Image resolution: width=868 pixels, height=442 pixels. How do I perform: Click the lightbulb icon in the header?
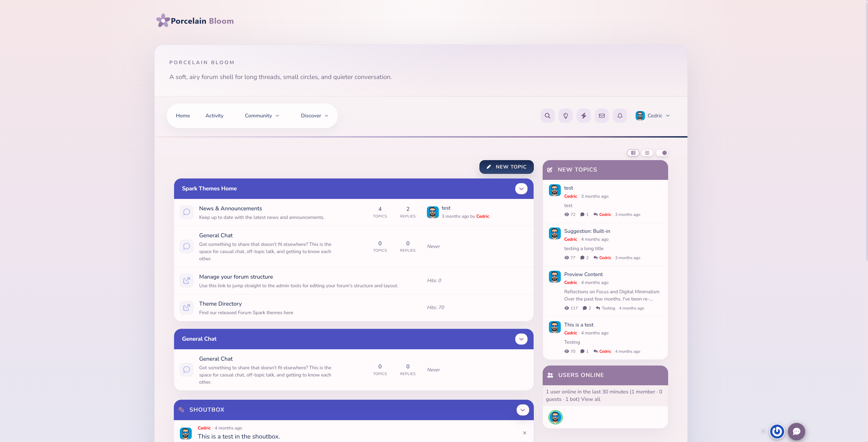tap(565, 115)
